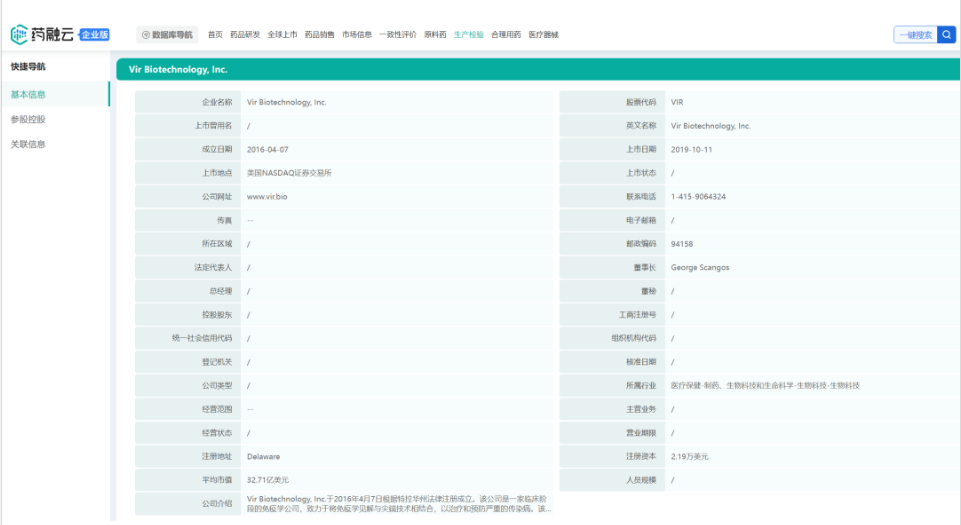This screenshot has width=961, height=525.
Task: Click the magnifier search icon button
Action: pyautogui.click(x=946, y=35)
